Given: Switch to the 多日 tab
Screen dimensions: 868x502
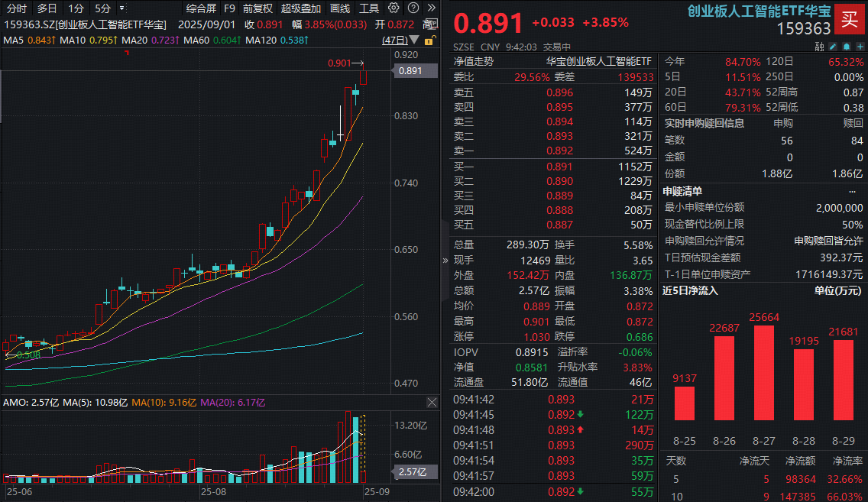Looking at the screenshot, I should click(47, 8).
